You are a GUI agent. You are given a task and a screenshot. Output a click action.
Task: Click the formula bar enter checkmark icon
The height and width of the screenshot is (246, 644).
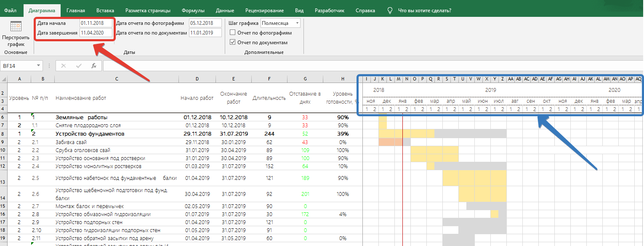79,66
